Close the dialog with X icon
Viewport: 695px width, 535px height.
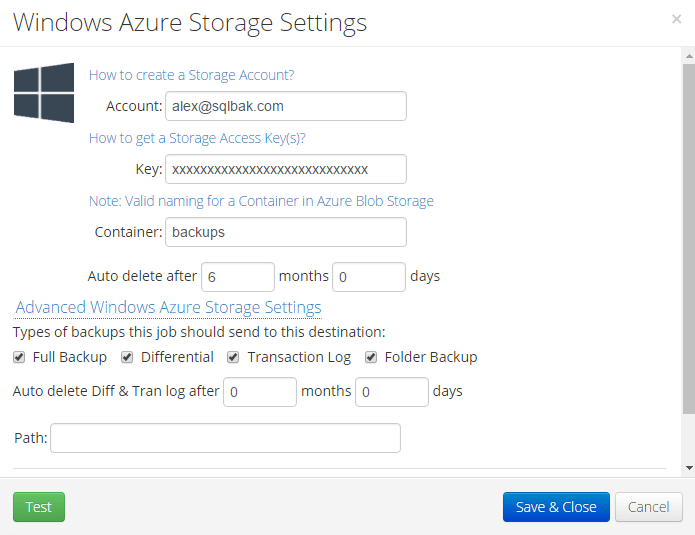click(x=676, y=19)
